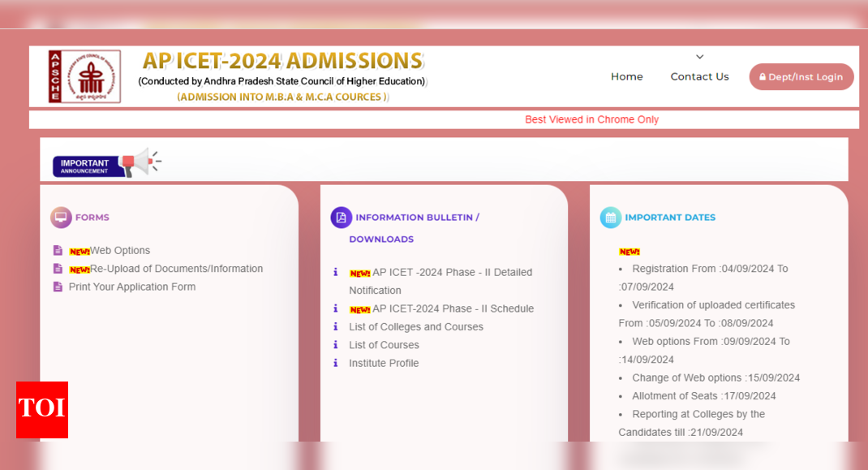Image resolution: width=868 pixels, height=470 pixels.
Task: Open Re-Upload of Documents/Information link
Action: click(x=176, y=269)
